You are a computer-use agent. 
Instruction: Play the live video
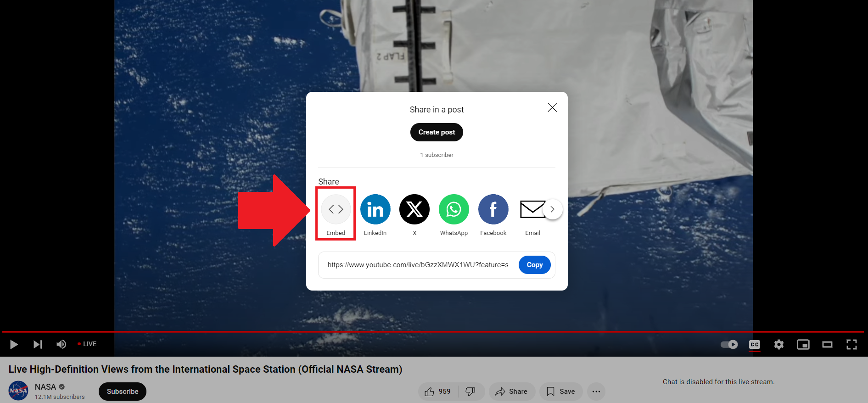[x=14, y=344]
